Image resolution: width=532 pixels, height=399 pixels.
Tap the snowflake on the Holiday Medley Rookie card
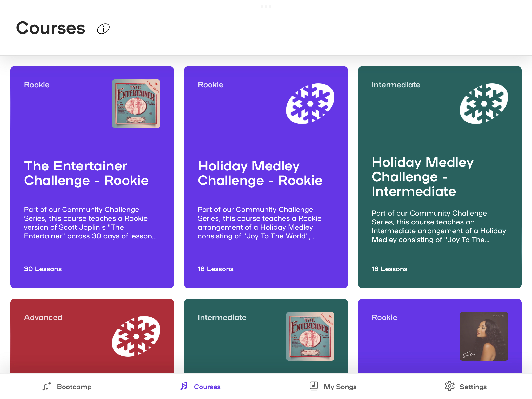click(310, 104)
